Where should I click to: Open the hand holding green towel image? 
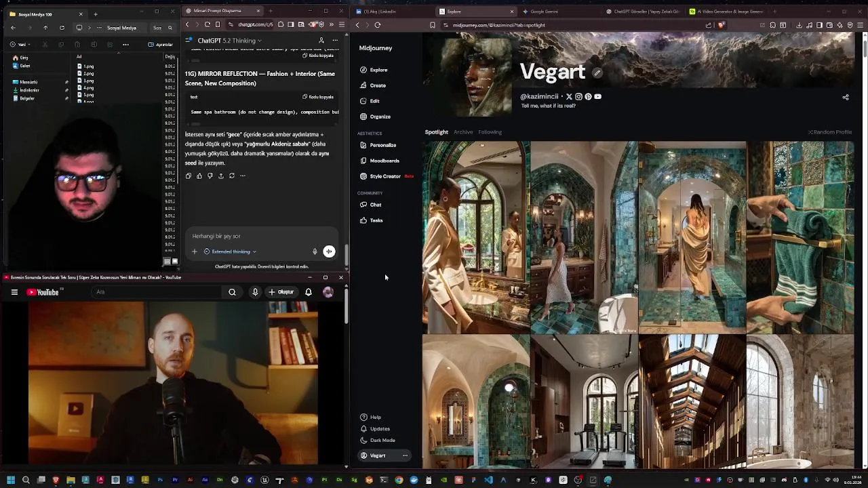click(x=800, y=237)
